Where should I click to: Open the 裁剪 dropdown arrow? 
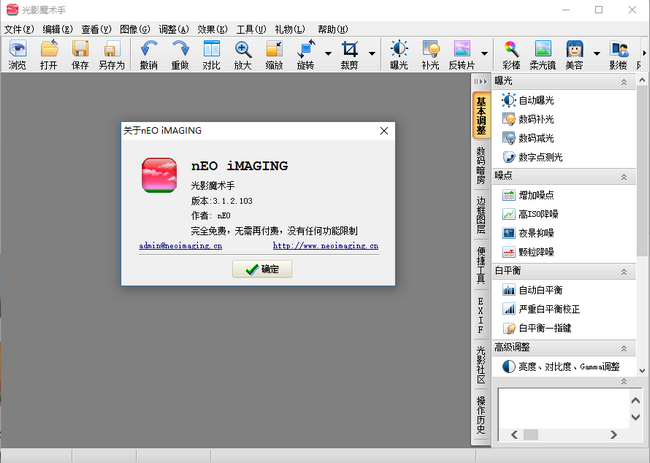372,53
